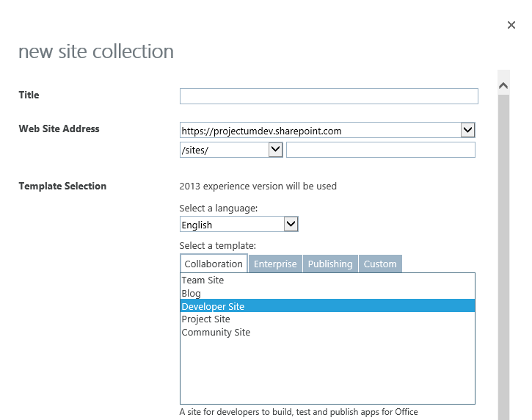Click the arrow on the /sites/ dropdown
The width and height of the screenshot is (532, 420).
coord(275,149)
